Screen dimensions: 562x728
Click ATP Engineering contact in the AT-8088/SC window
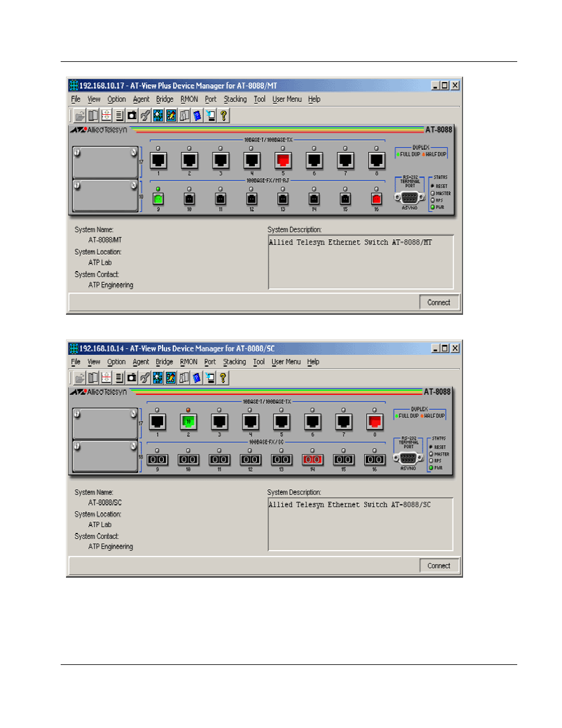[x=111, y=547]
